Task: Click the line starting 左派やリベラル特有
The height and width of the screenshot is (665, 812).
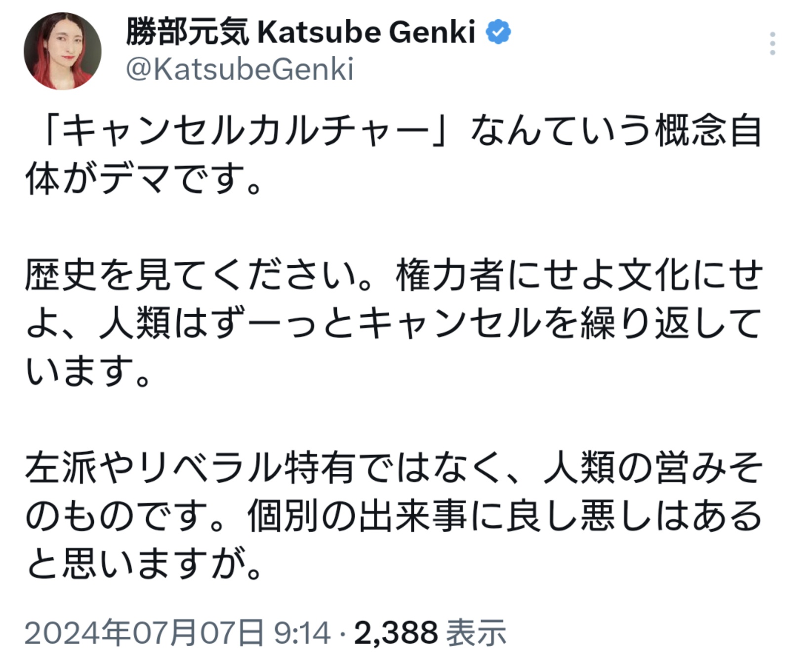Action: pos(394,468)
